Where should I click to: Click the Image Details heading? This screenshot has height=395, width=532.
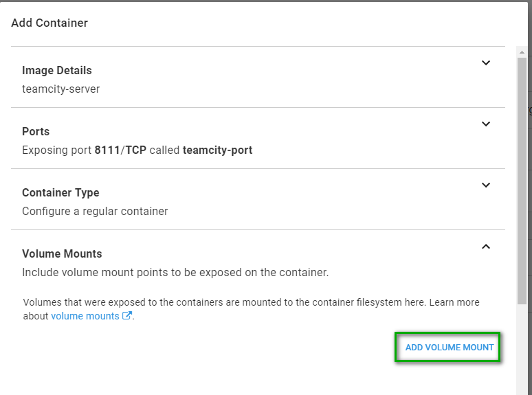[56, 70]
